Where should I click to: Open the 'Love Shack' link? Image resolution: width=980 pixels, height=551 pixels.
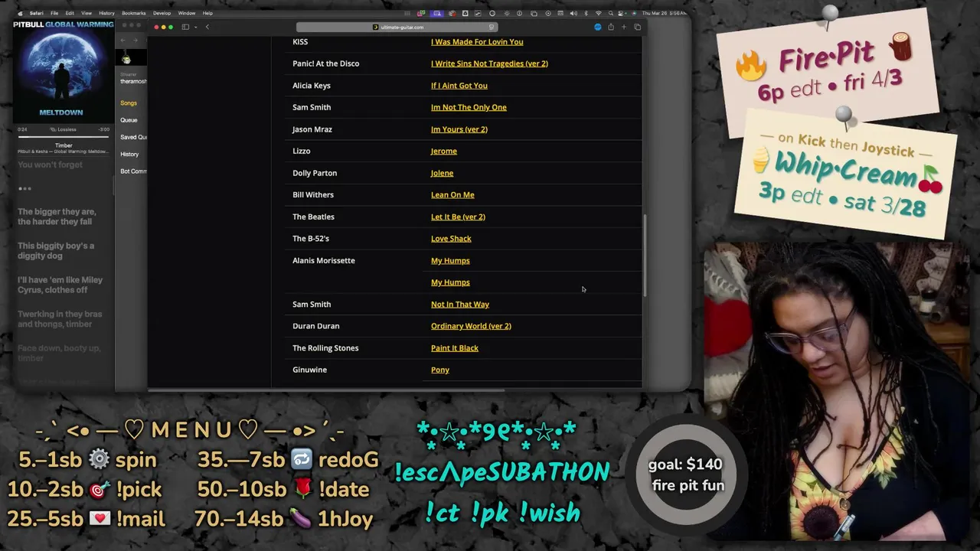pyautogui.click(x=451, y=239)
